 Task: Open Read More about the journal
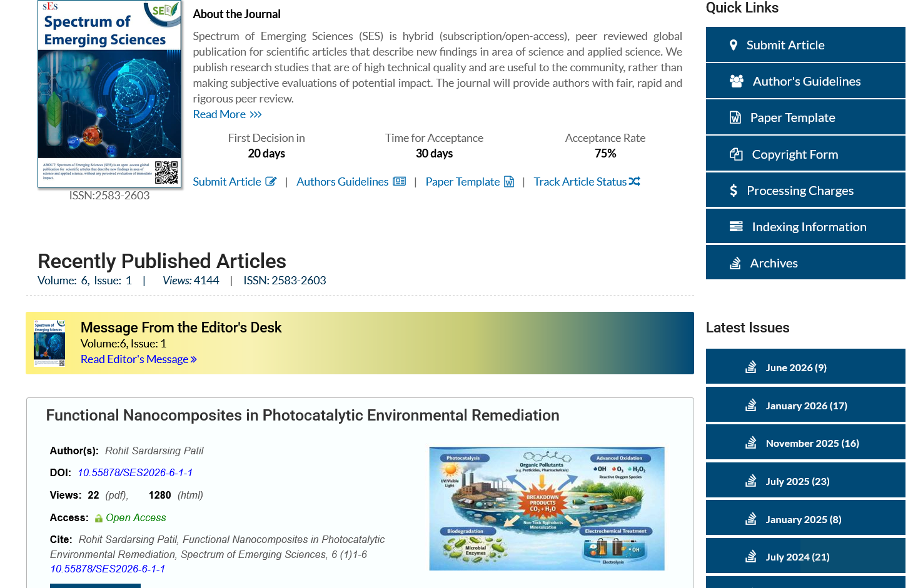[x=227, y=114]
